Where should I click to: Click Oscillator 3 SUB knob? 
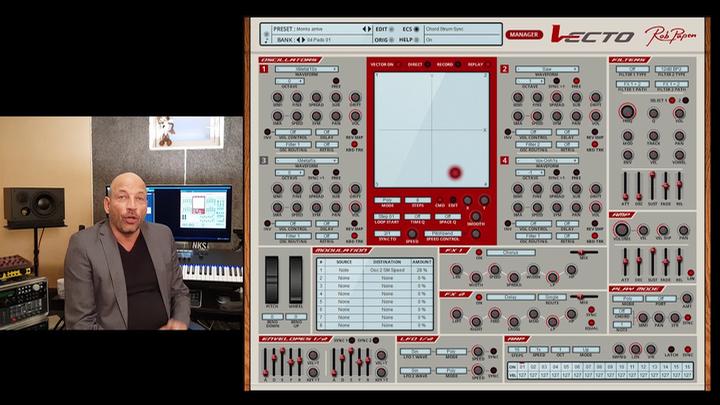tap(336, 189)
